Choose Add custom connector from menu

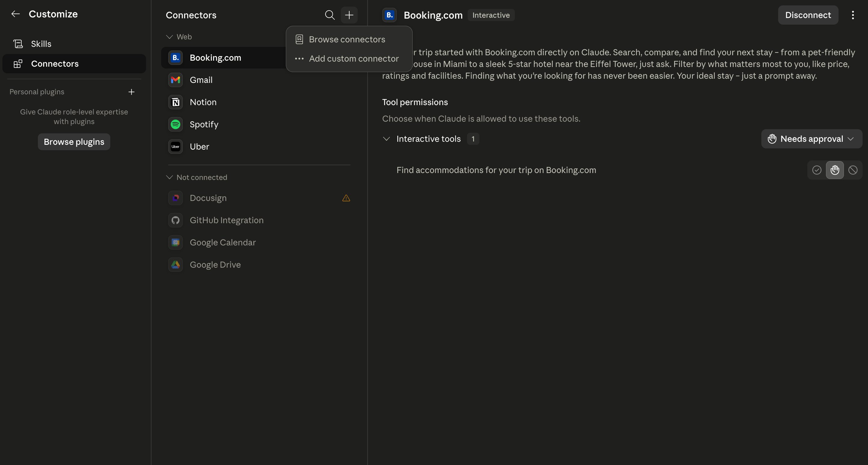pos(349,59)
